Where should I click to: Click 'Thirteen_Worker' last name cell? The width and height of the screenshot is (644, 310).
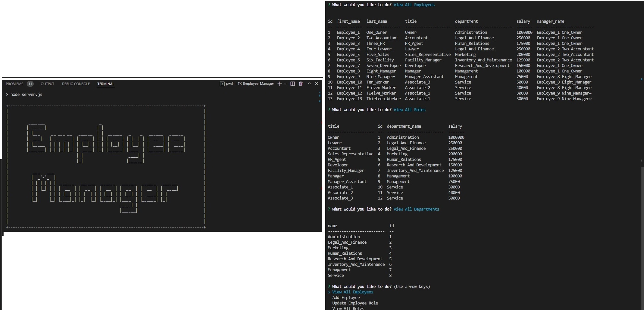pos(383,99)
